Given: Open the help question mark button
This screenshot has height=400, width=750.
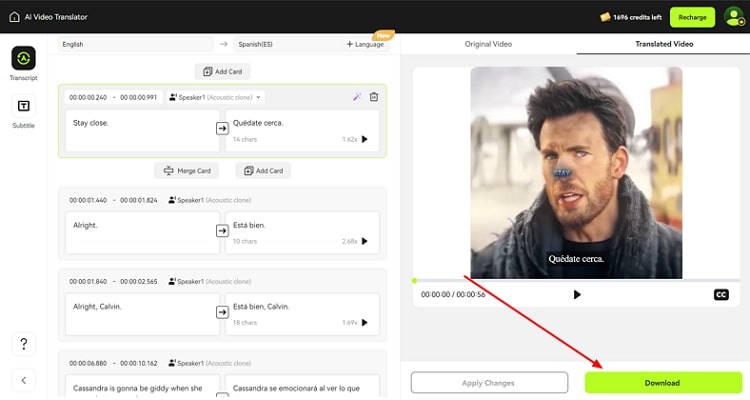Looking at the screenshot, I should coord(23,344).
